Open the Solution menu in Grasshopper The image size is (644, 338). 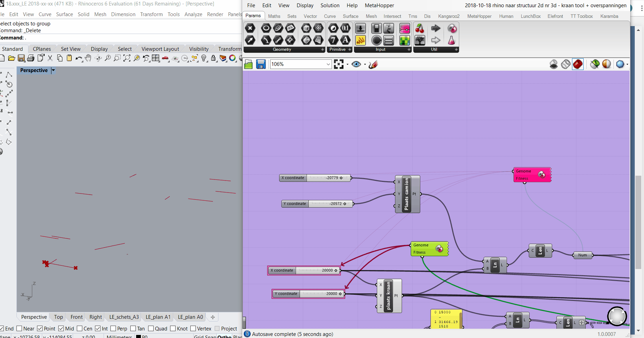click(x=330, y=5)
